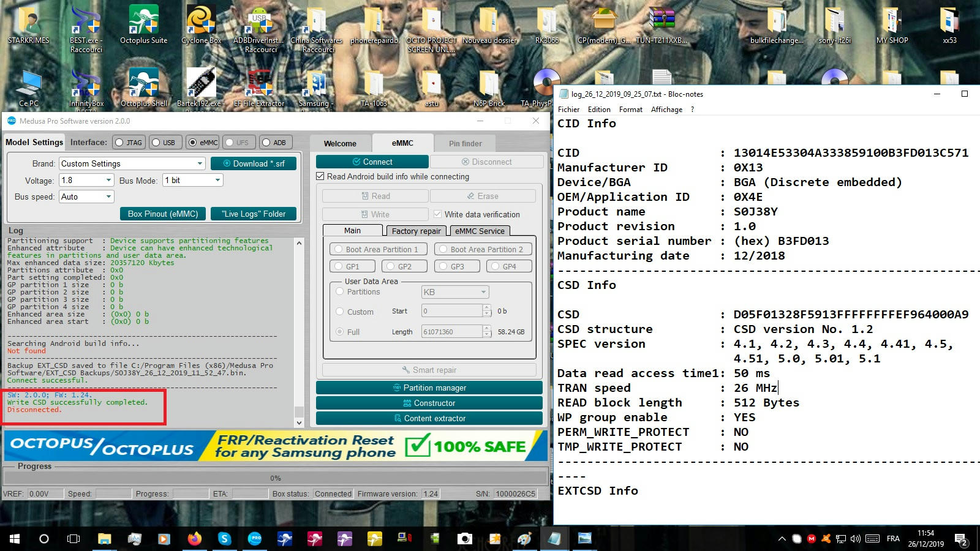Click the Erase eMMC button

[483, 196]
